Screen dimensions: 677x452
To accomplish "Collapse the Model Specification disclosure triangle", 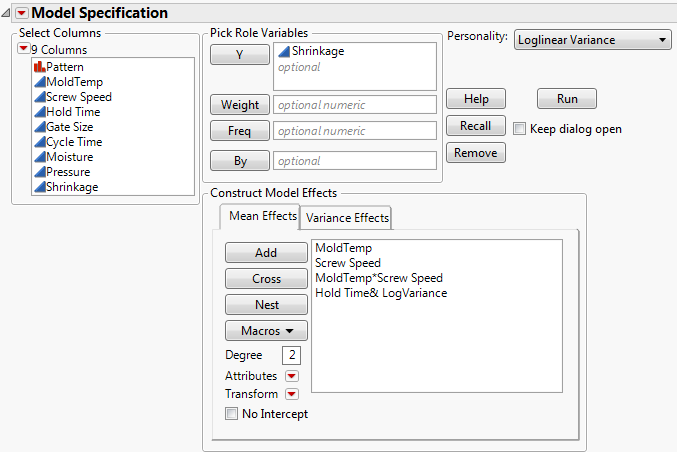I will click(8, 13).
